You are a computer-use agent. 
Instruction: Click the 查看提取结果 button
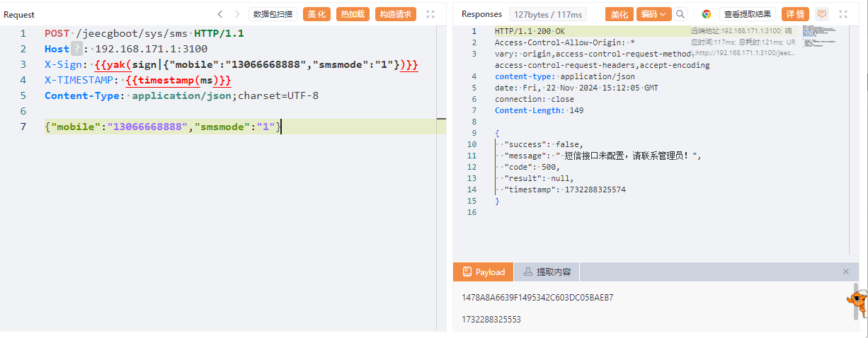(x=748, y=14)
